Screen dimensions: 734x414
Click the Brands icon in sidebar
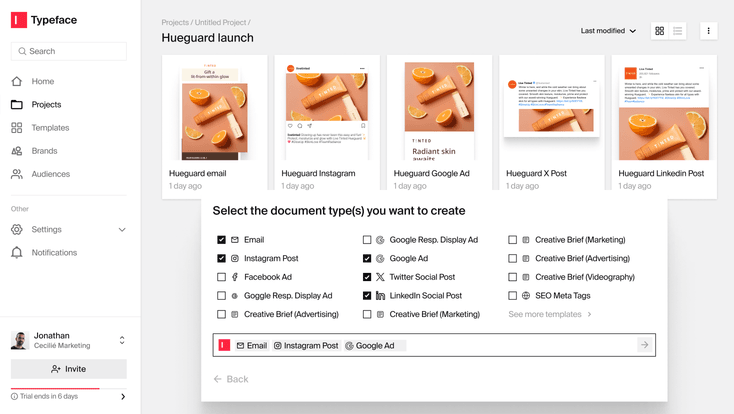[17, 151]
